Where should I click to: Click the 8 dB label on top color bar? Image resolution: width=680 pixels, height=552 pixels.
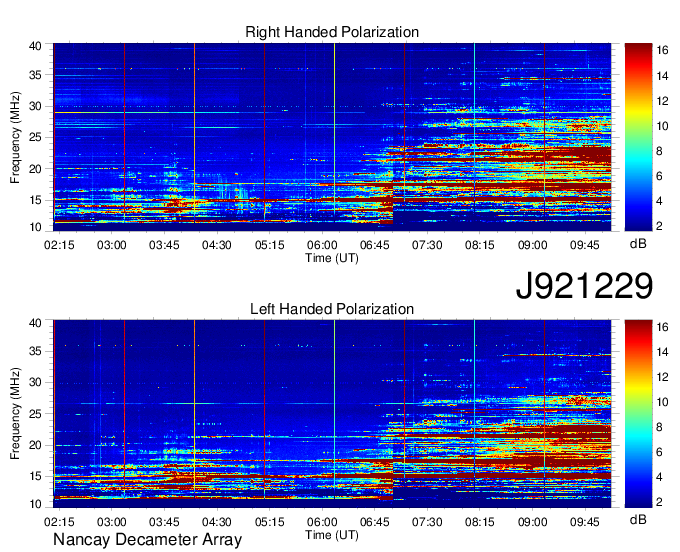[x=659, y=151]
